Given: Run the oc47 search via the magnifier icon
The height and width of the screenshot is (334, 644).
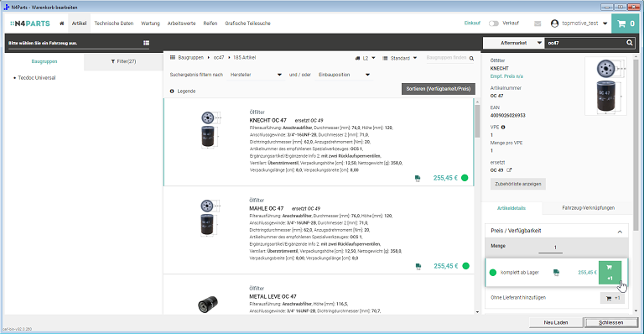Looking at the screenshot, I should pos(630,43).
